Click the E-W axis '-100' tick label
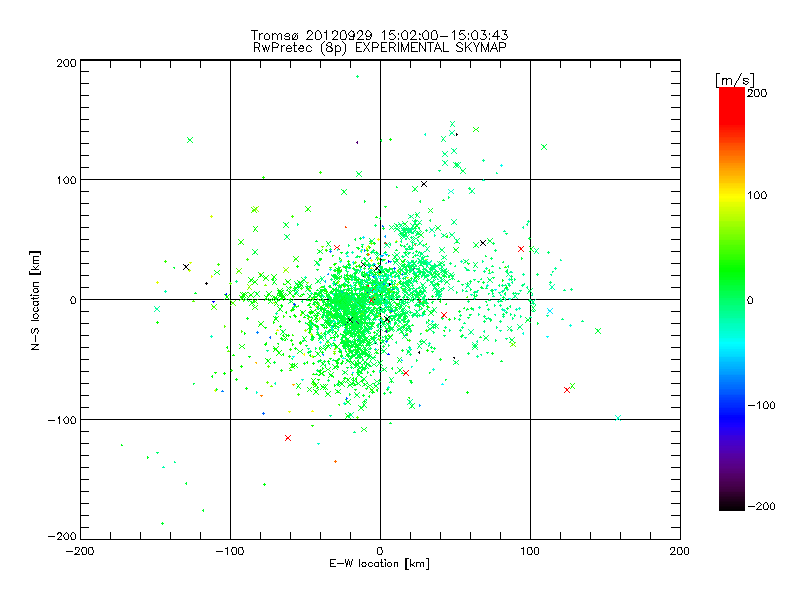800x600 pixels. tap(230, 551)
